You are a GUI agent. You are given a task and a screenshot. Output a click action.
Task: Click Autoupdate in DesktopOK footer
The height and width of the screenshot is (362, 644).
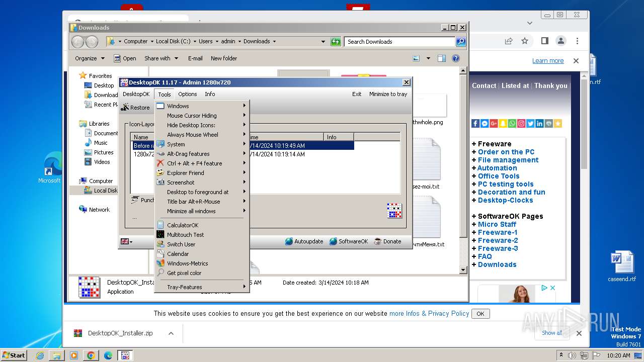point(304,241)
